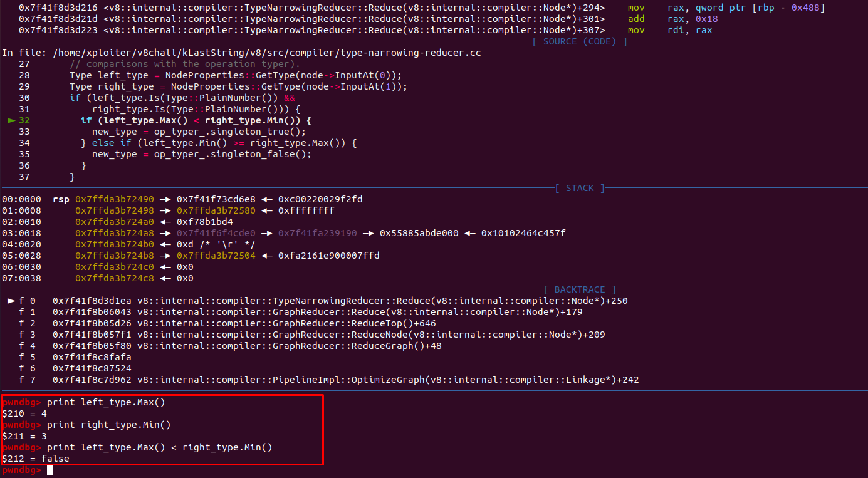Screen dimensions: 868x478
Task: Click stack pointer 0x7f41f6f4cde0
Action: click(216, 233)
